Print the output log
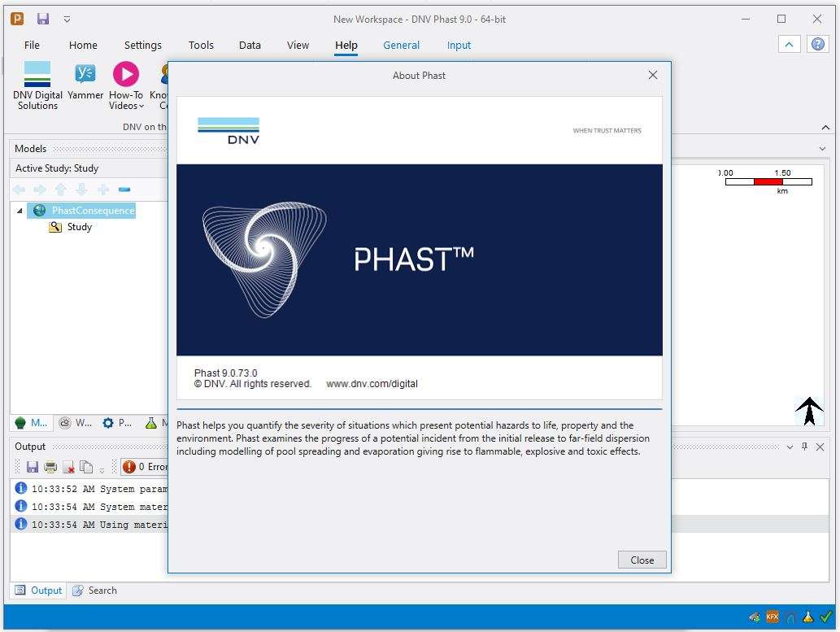Viewport: 840px width, 632px height. coord(50,467)
